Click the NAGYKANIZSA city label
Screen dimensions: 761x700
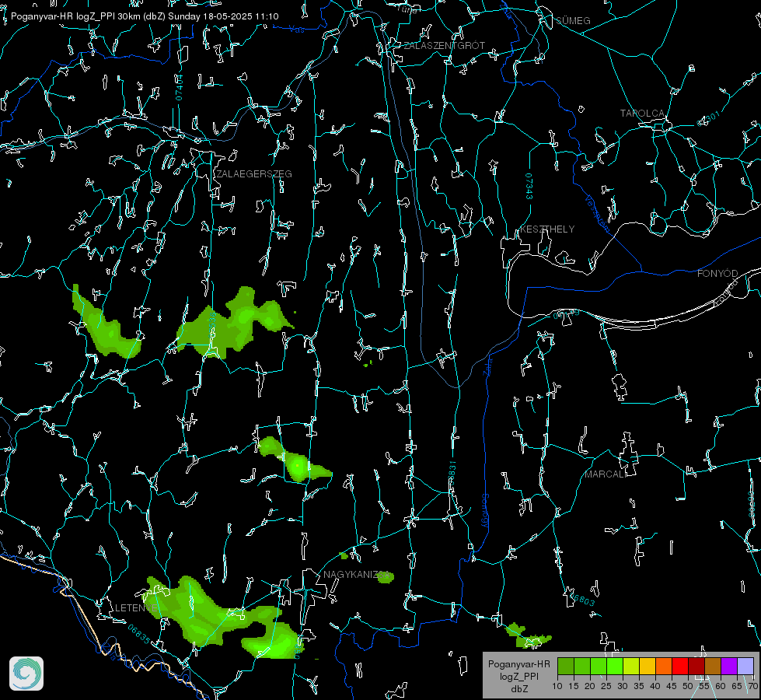[357, 575]
